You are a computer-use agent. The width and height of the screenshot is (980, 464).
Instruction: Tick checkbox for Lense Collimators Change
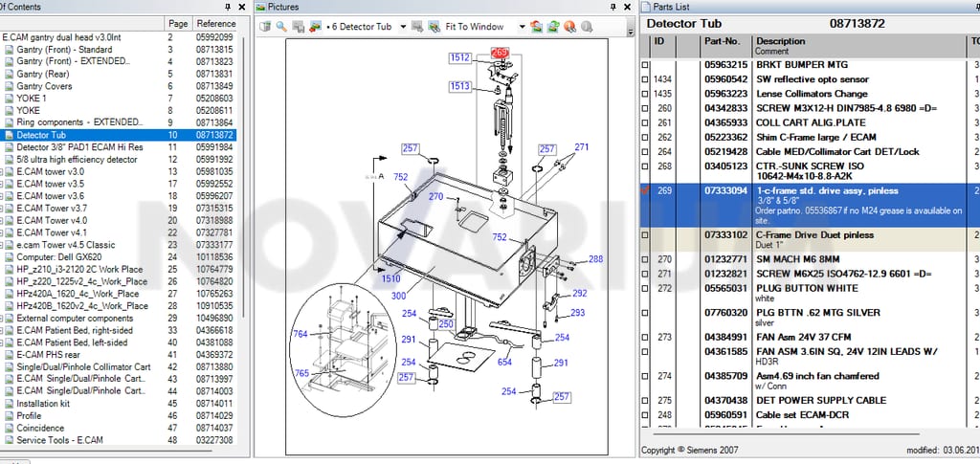645,94
